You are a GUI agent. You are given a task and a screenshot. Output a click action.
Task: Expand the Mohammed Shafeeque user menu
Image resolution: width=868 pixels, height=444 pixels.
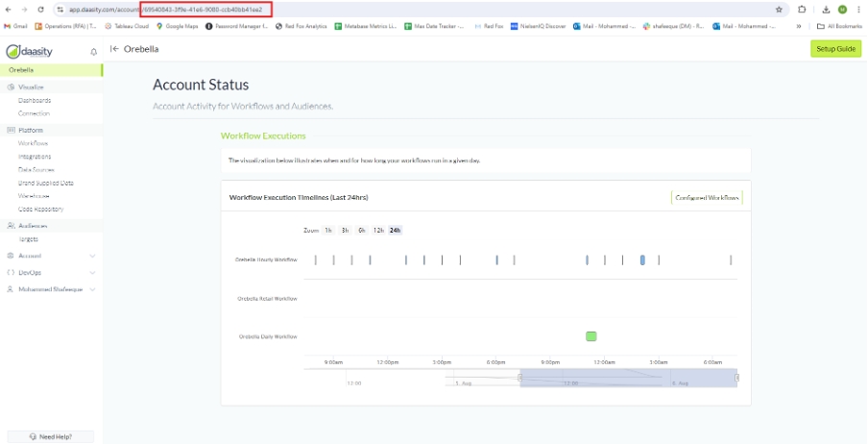click(x=93, y=288)
